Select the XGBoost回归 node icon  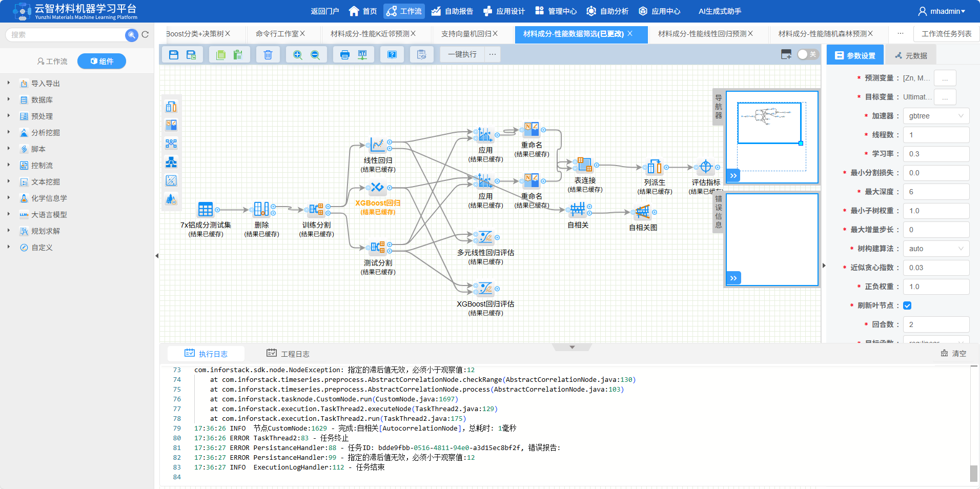tap(377, 188)
